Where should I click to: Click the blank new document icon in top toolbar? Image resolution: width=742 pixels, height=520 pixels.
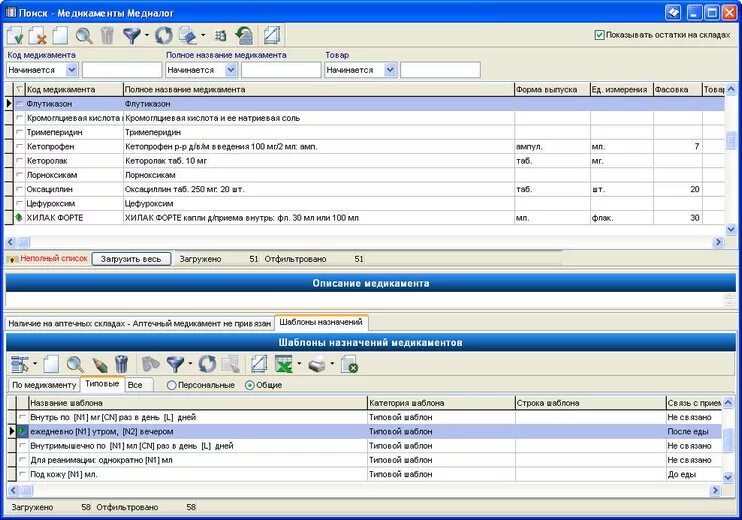[60, 35]
